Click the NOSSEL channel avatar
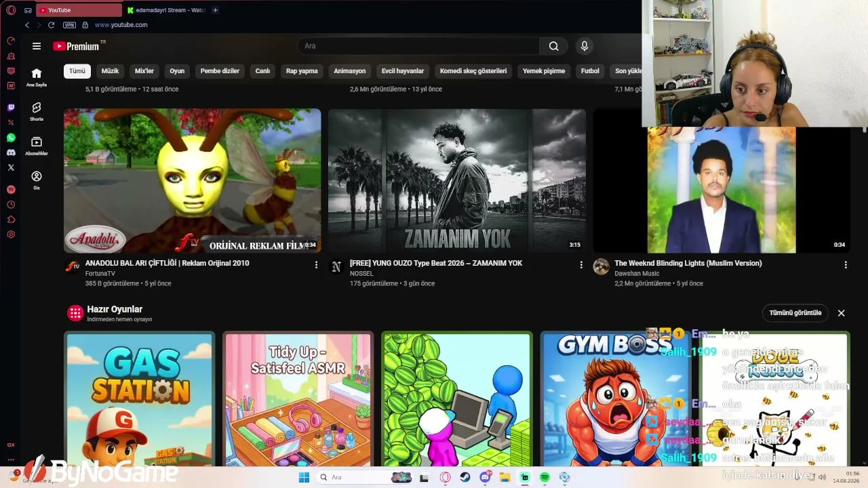This screenshot has height=488, width=868. pos(336,266)
